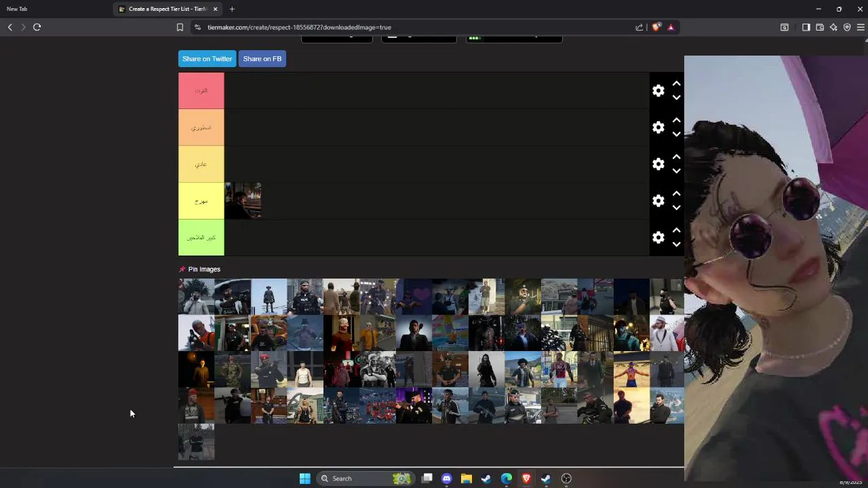Open the Brave VPN shield icon
868x488 pixels.
(847, 27)
